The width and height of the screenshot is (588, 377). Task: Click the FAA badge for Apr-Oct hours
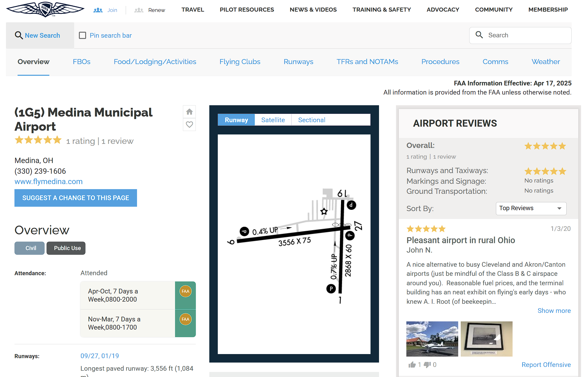[185, 291]
